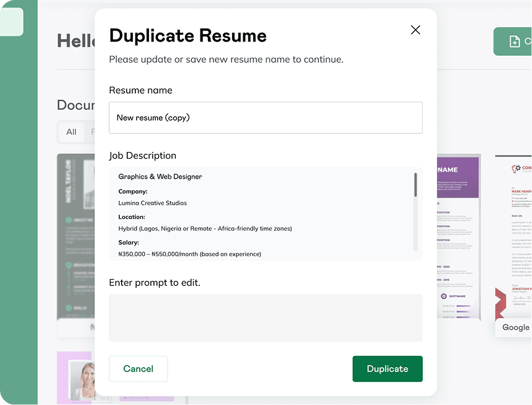Open the Google cover letter thumbnail
This screenshot has width=532, height=405.
tap(513, 238)
